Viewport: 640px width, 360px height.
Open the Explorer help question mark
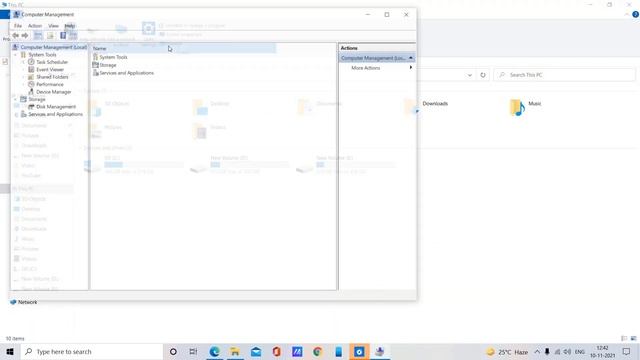635,14
